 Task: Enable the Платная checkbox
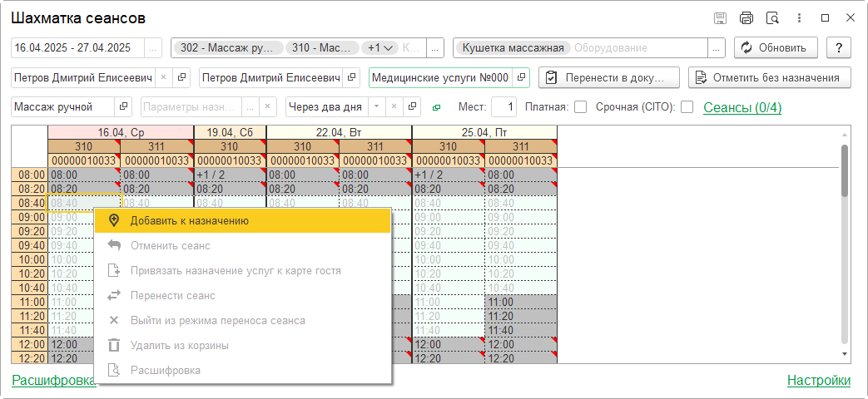pos(581,106)
